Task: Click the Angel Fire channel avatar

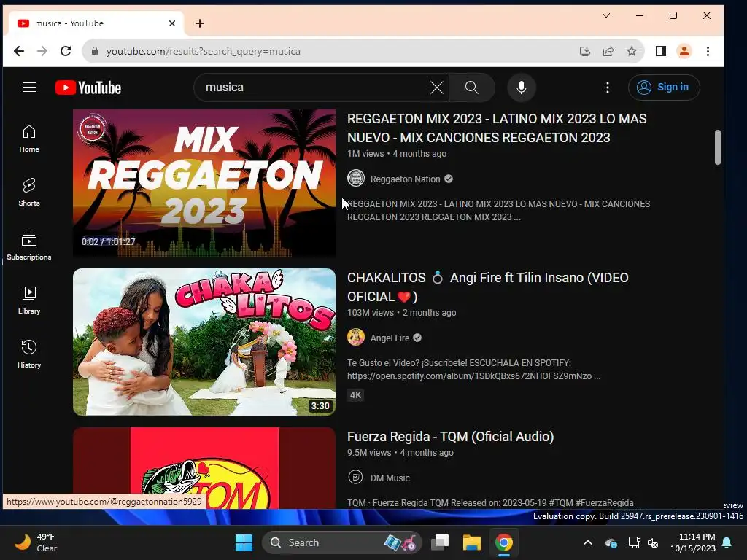Action: (356, 337)
